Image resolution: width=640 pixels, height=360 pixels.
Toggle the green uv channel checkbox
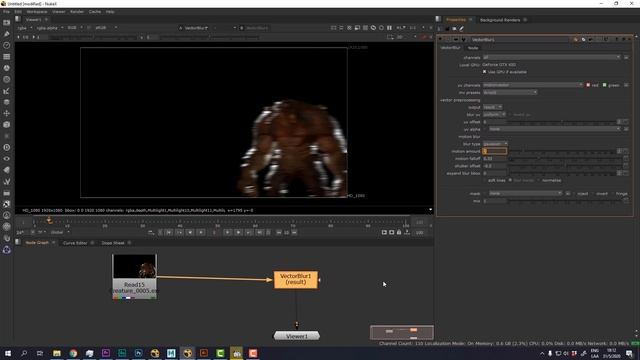tap(604, 85)
